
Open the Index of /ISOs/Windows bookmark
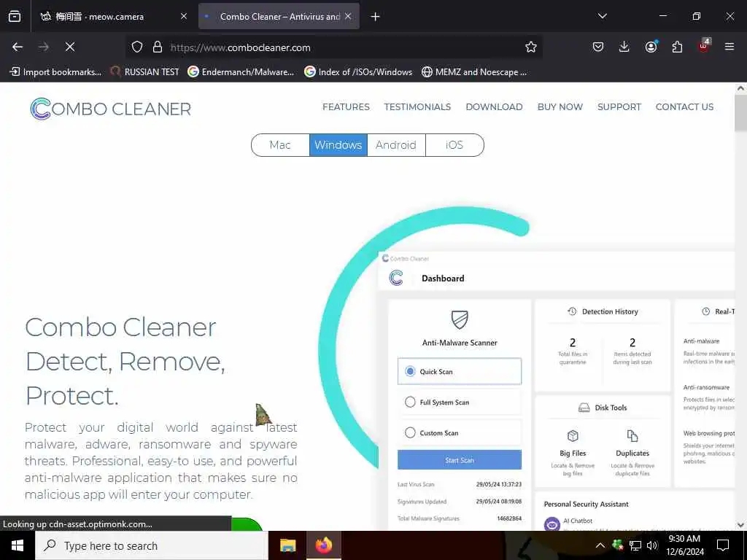coord(358,72)
